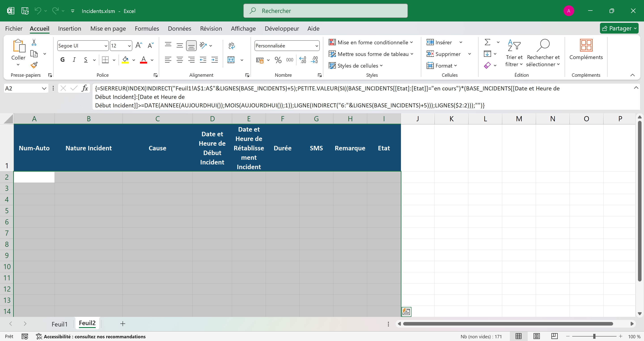Open the Formules ribbon tab
Image resolution: width=644 pixels, height=341 pixels.
pyautogui.click(x=147, y=28)
